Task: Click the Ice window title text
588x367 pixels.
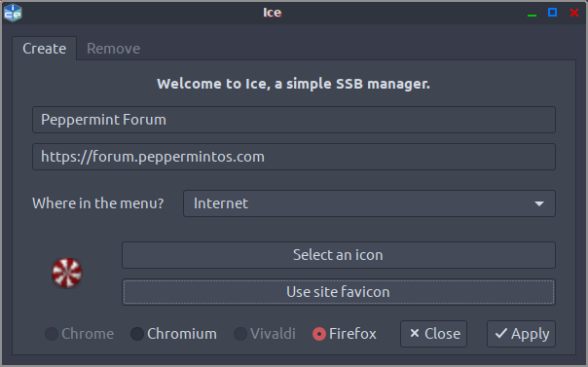Action: pyautogui.click(x=273, y=13)
